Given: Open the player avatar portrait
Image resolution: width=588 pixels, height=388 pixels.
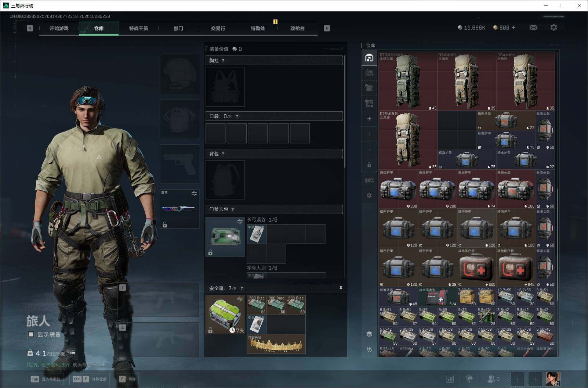Looking at the screenshot, I should click(x=553, y=379).
